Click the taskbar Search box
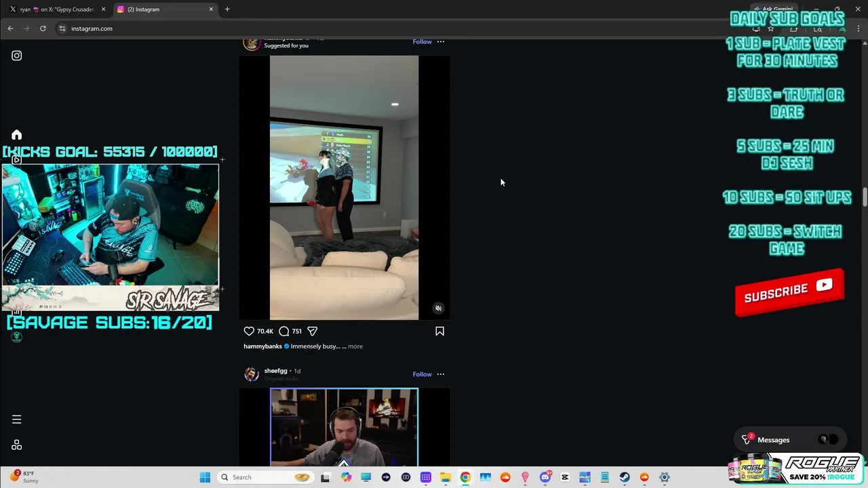 click(265, 477)
